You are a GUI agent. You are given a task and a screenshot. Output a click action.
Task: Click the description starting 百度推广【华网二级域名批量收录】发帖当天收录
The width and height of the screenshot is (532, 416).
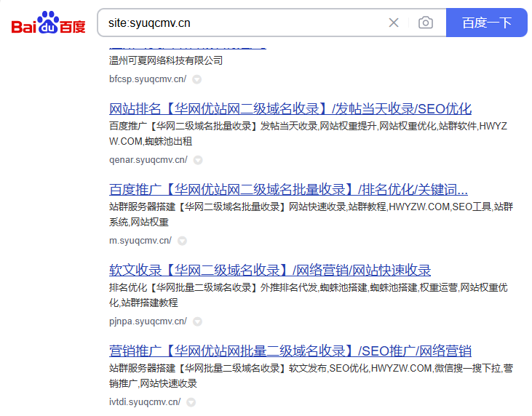pos(308,134)
